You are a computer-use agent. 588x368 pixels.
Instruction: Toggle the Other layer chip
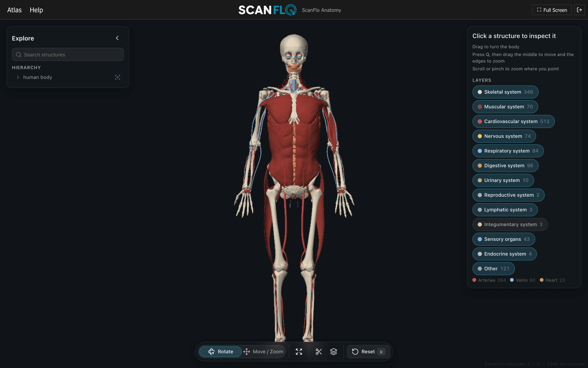tap(494, 269)
